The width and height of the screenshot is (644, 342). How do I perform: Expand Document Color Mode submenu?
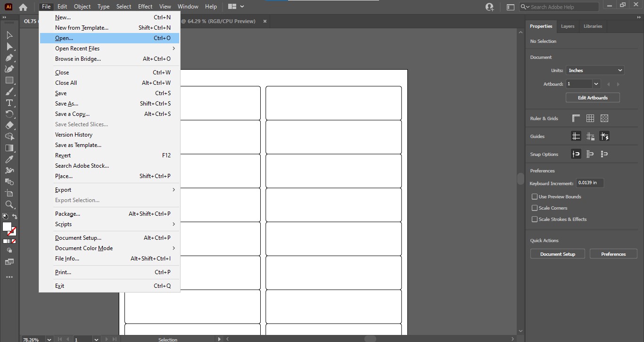(x=109, y=248)
